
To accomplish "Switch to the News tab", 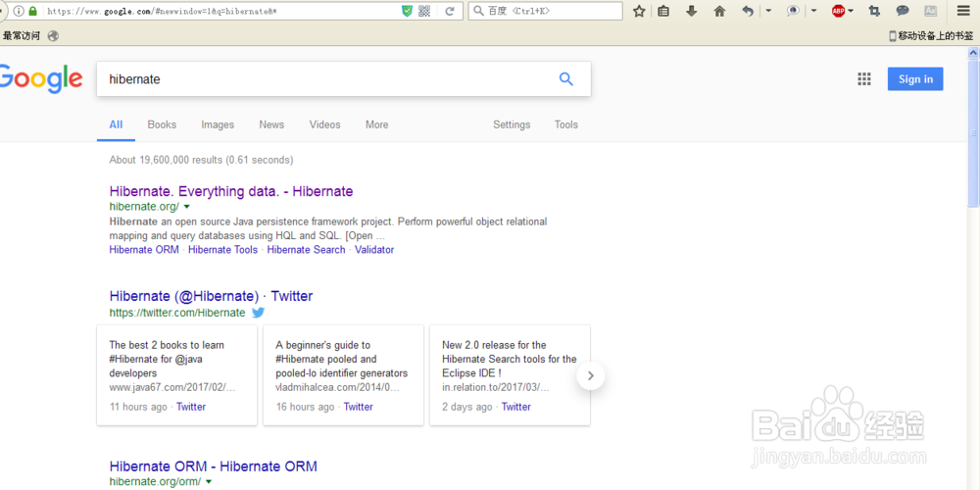I will tap(271, 125).
